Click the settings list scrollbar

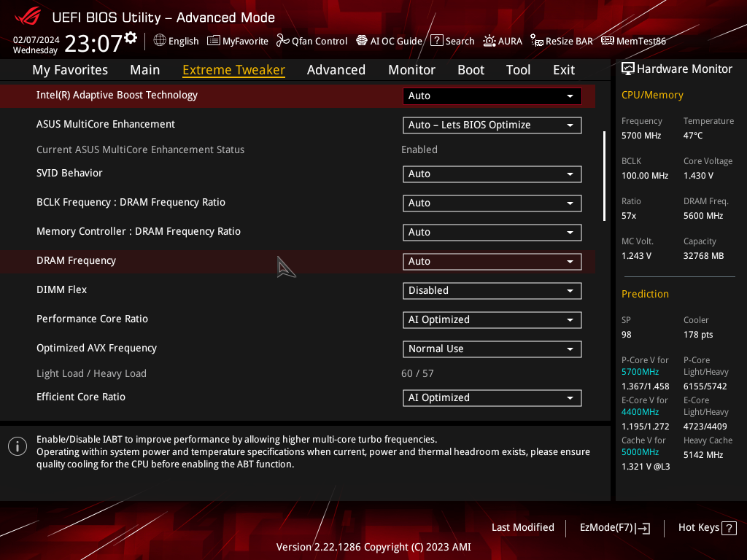[604, 176]
